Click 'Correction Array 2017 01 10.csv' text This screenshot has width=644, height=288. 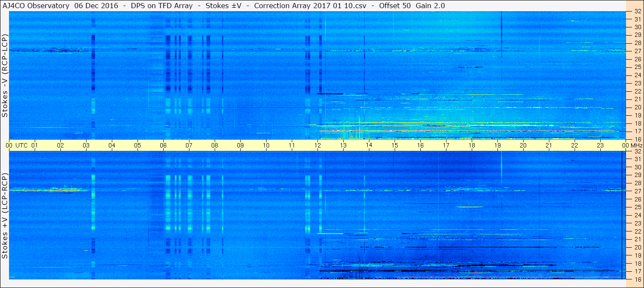[x=311, y=6]
